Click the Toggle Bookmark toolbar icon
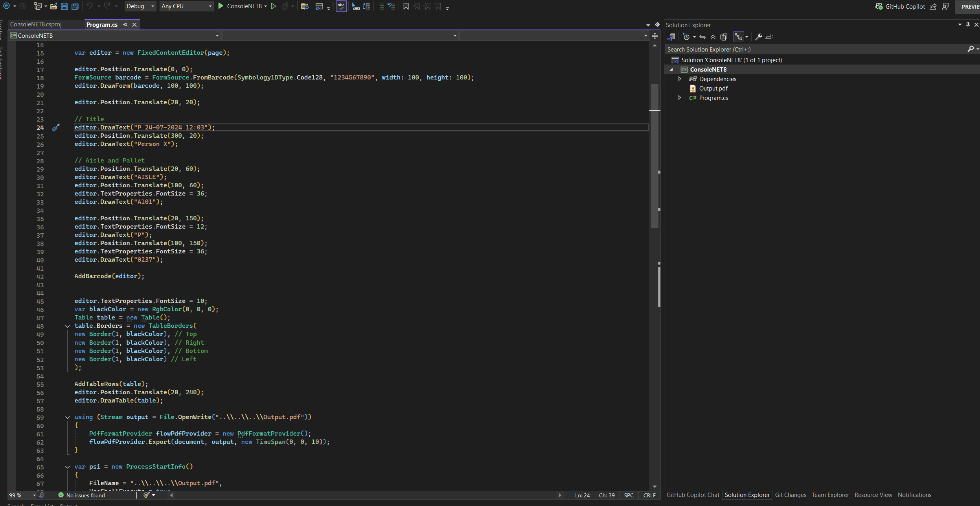980x506 pixels. click(406, 6)
